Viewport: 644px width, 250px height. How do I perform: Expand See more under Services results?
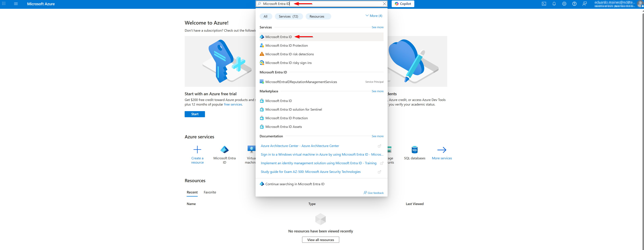point(377,27)
